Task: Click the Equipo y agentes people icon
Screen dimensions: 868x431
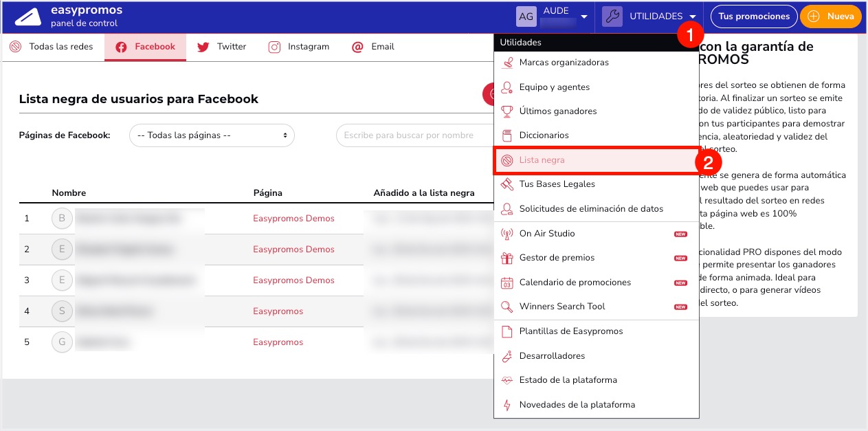Action: [507, 87]
